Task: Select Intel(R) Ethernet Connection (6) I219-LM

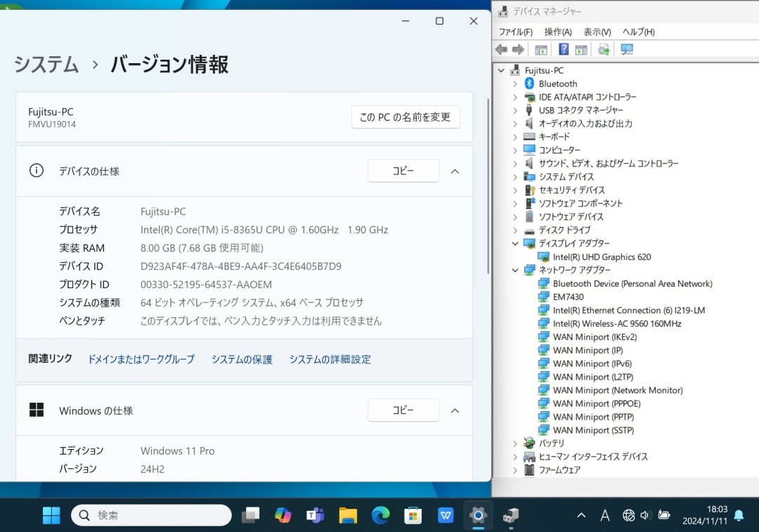Action: pyautogui.click(x=629, y=311)
